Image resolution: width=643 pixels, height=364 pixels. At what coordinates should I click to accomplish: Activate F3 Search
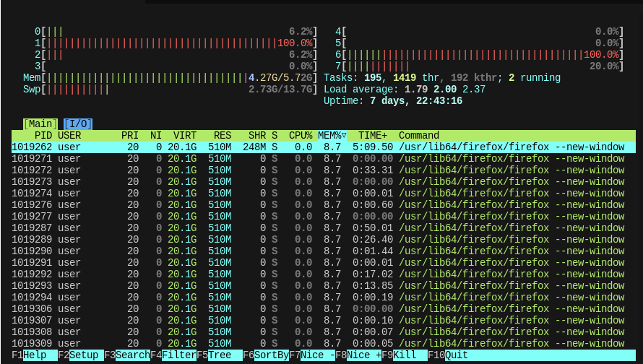(x=127, y=355)
